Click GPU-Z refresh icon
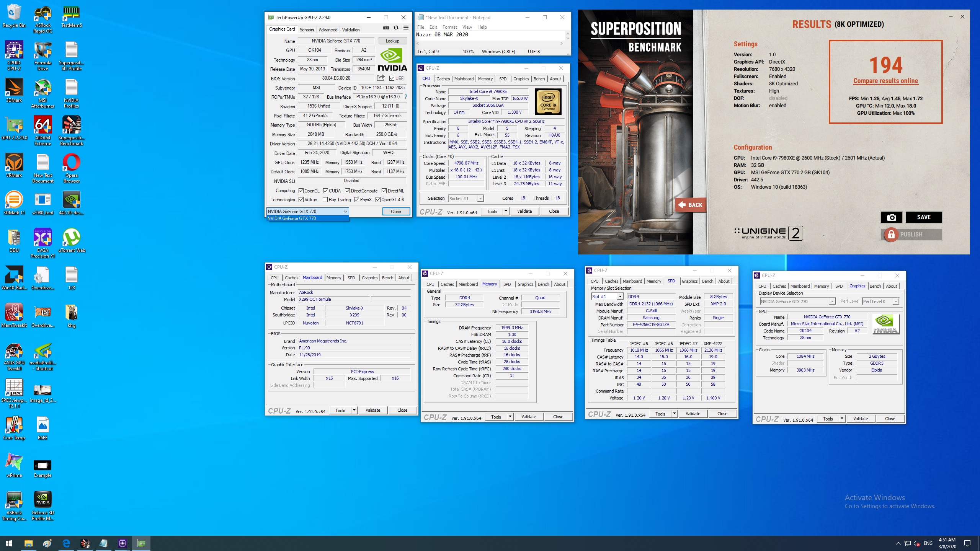 tap(396, 28)
